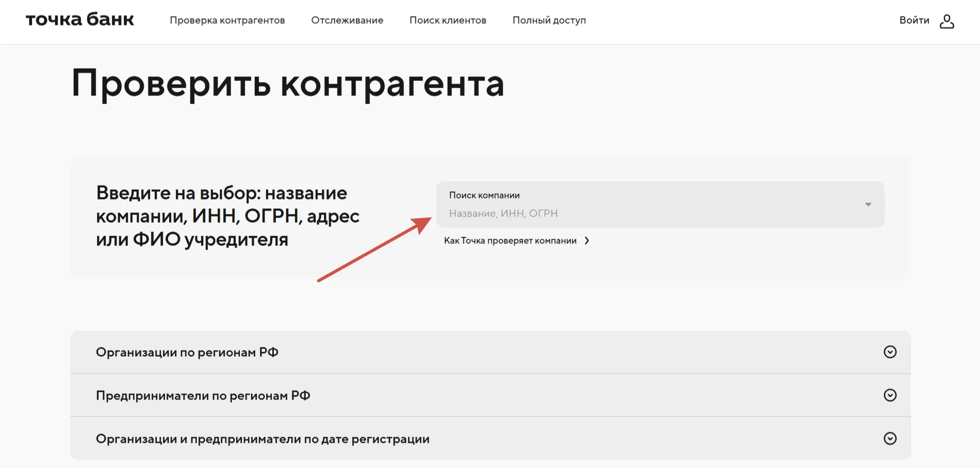The height and width of the screenshot is (468, 980).
Task: Click the Название, ИНН, ОГРН placeholder area
Action: coord(503,213)
